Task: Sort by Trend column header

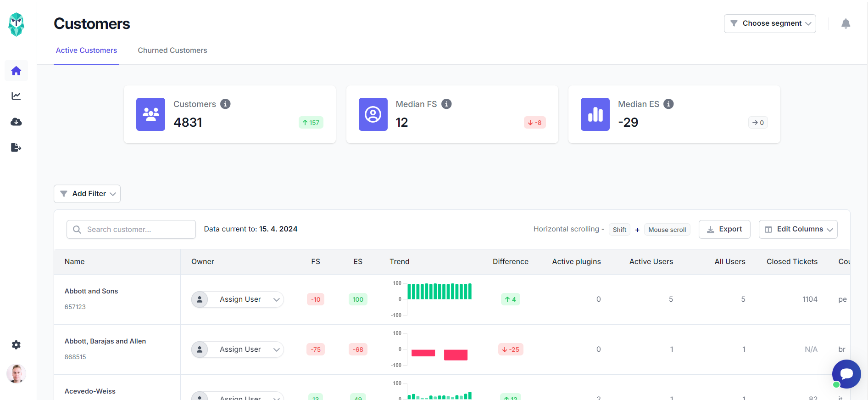Action: tap(400, 262)
